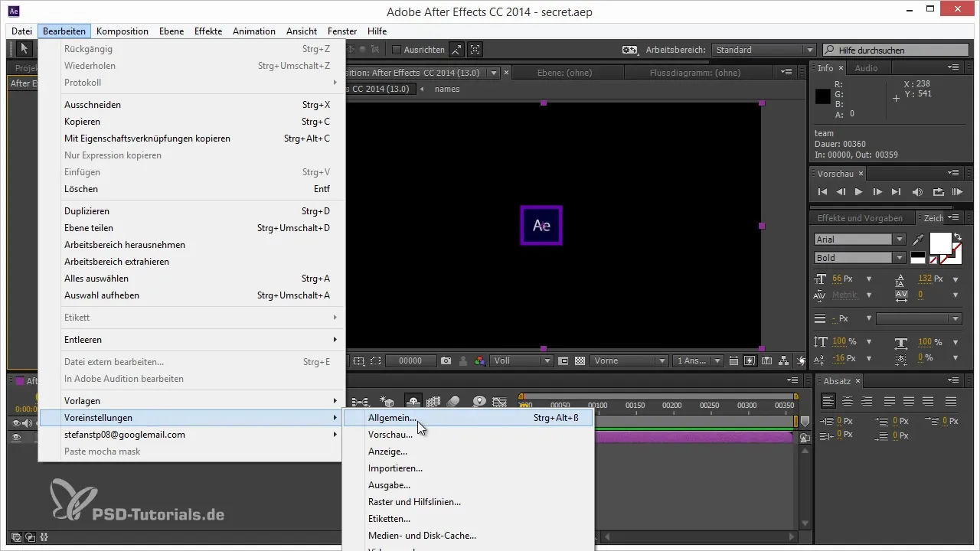Set no color swatch in Zeichen panel

[x=933, y=260]
